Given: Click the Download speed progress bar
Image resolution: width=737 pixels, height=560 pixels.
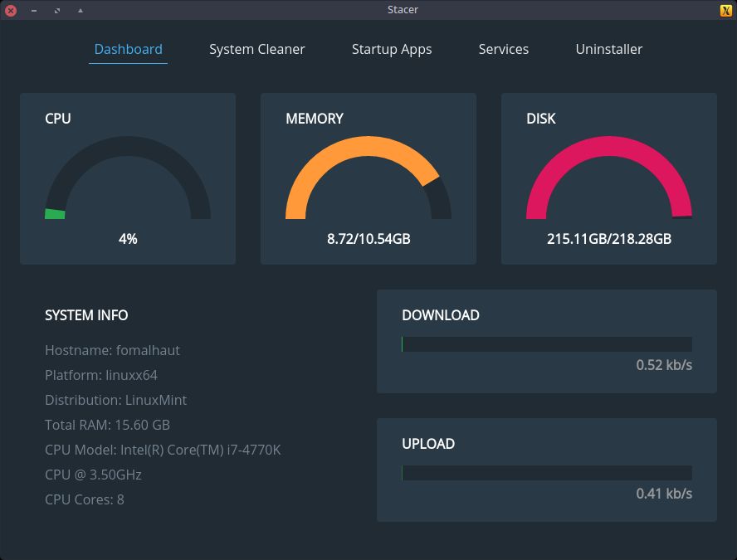Looking at the screenshot, I should point(547,344).
